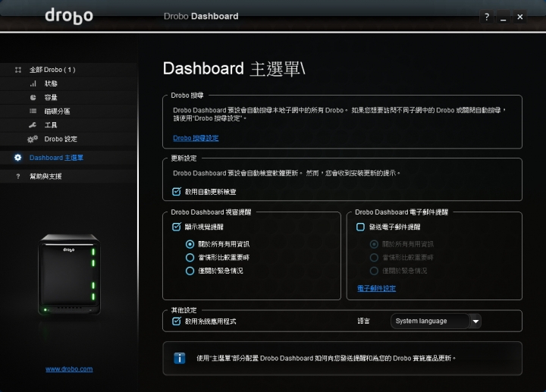Toggle the 啟用系統應用程式 system tray checkbox
This screenshot has width=546, height=392.
[x=177, y=321]
